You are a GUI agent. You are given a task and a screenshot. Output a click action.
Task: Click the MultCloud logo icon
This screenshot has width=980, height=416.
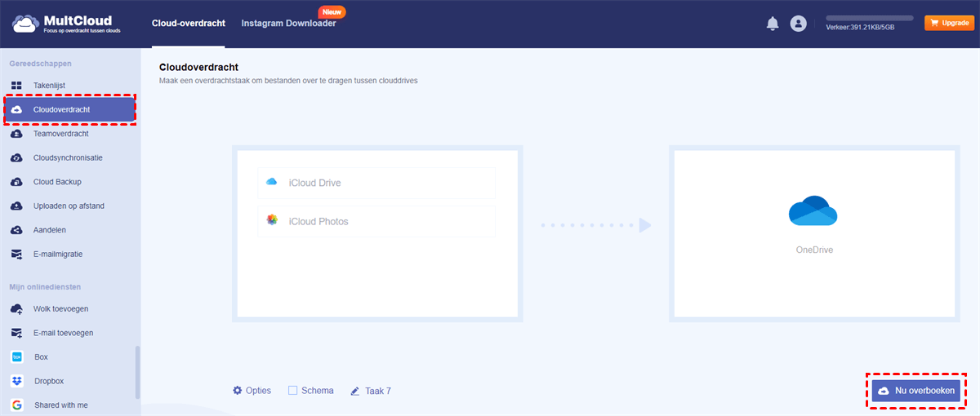click(24, 24)
